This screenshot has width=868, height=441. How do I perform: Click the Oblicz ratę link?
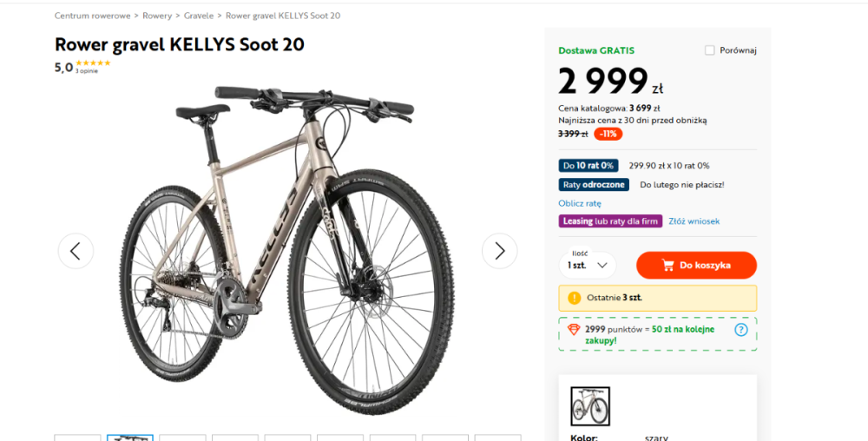(580, 203)
